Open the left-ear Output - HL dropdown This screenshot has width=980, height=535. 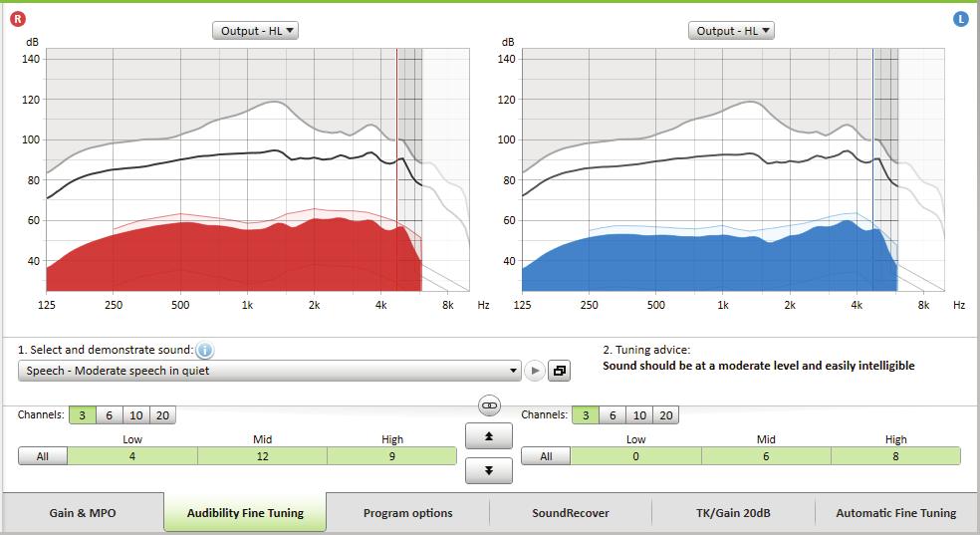pos(731,31)
